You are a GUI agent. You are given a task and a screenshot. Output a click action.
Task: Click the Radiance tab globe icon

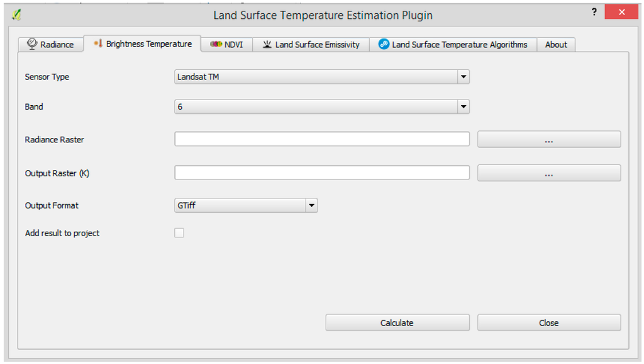(x=32, y=44)
